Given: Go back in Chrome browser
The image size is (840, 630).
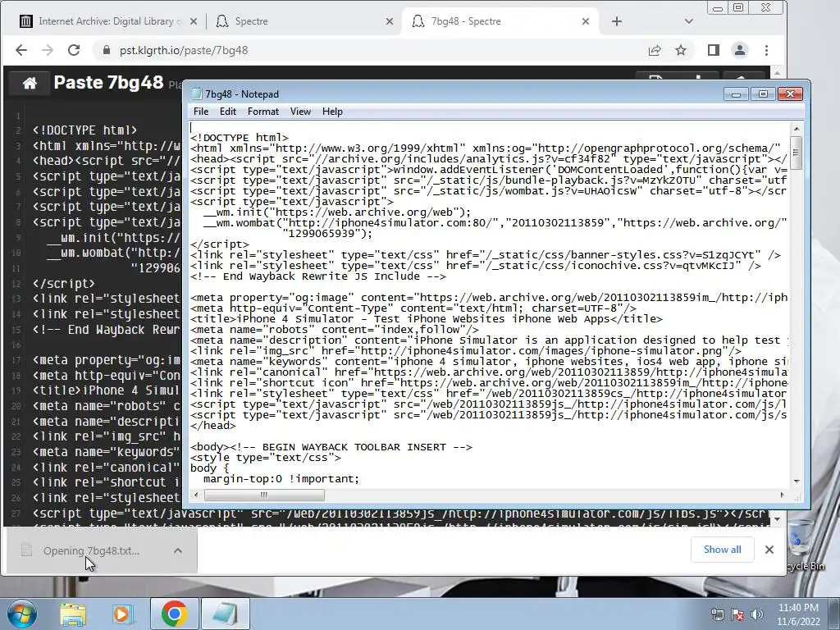Looking at the screenshot, I should tap(21, 50).
